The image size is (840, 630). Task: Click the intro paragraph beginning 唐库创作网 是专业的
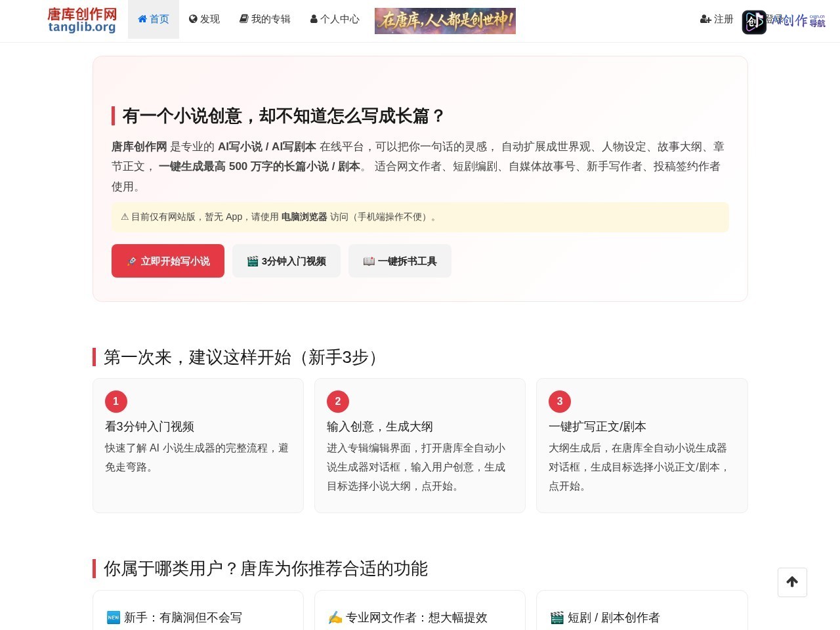tap(420, 166)
